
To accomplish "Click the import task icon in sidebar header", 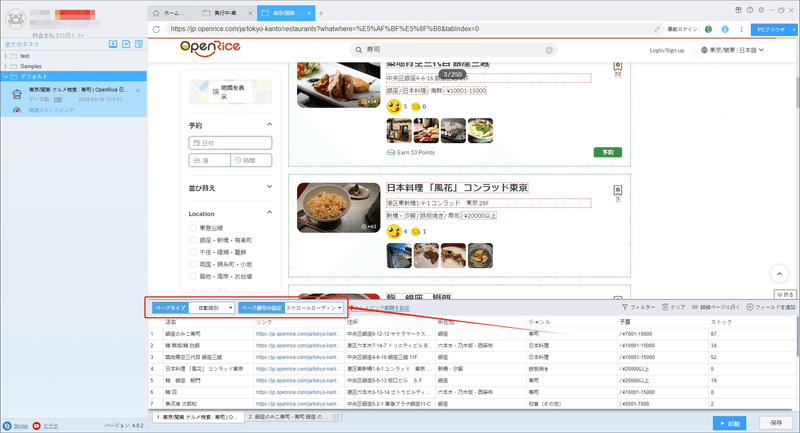I will click(x=113, y=44).
